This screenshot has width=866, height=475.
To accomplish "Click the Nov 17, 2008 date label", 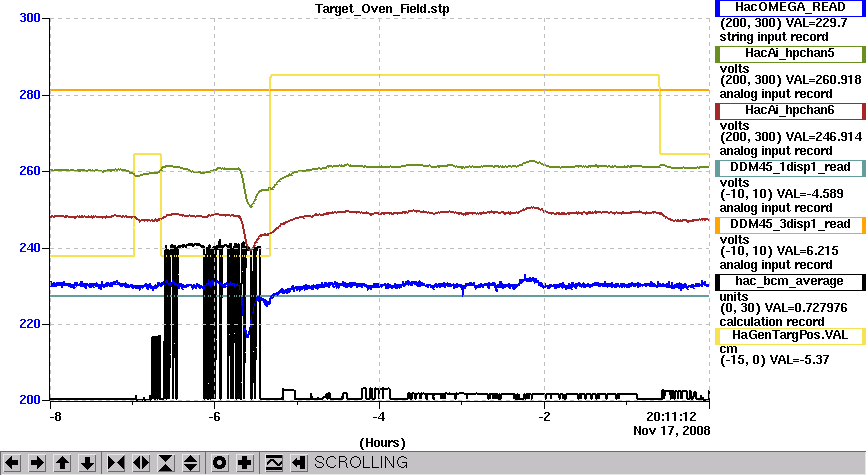I will click(x=672, y=431).
